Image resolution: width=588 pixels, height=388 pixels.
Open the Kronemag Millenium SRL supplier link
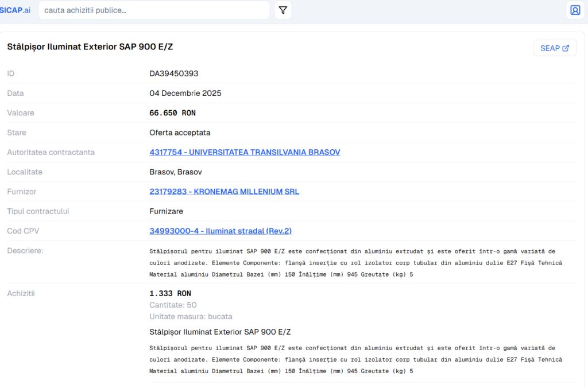[224, 192]
